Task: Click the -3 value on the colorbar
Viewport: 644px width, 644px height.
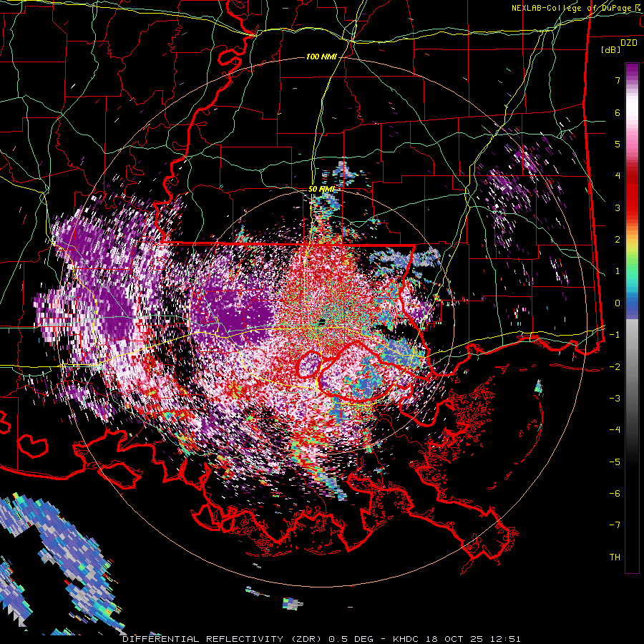Action: coord(615,399)
